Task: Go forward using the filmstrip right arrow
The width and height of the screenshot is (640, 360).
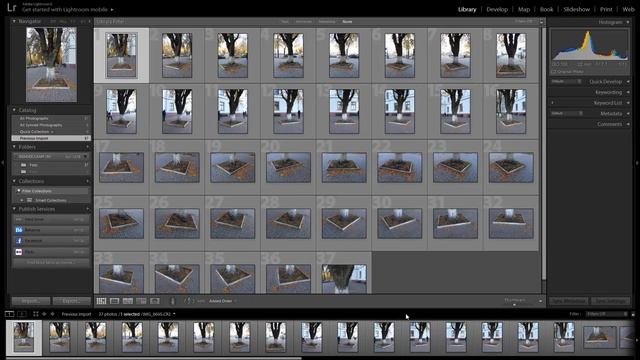Action: tap(52, 314)
